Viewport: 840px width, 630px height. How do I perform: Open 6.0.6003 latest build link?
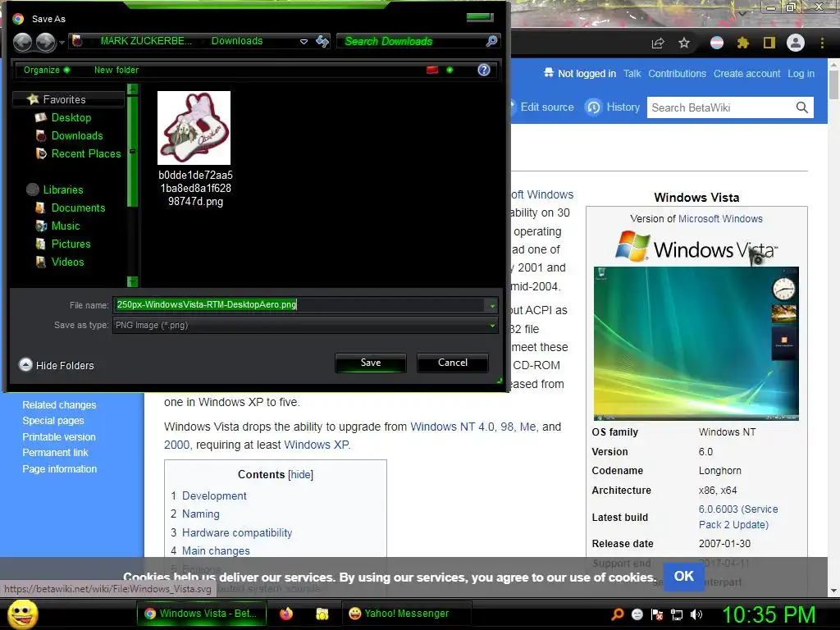pos(738,517)
